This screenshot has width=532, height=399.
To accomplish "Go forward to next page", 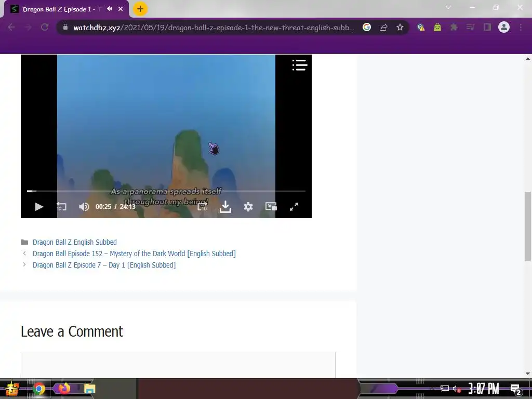I will point(28,28).
